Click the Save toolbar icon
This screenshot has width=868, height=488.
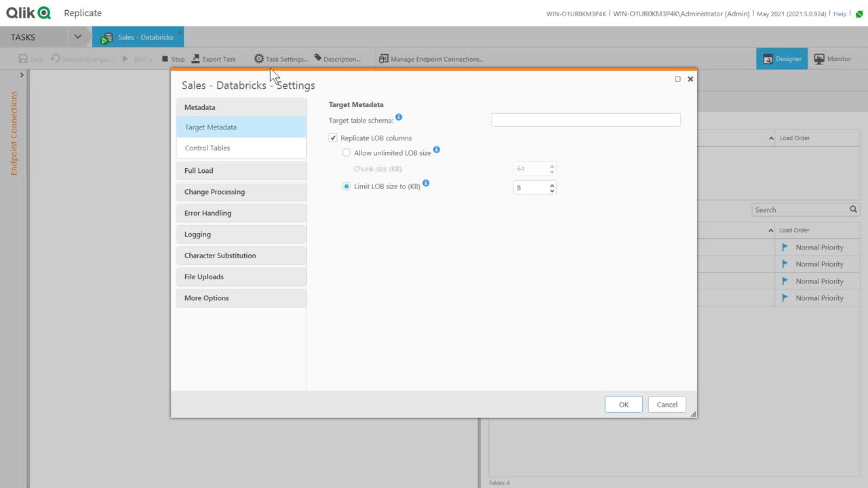23,59
